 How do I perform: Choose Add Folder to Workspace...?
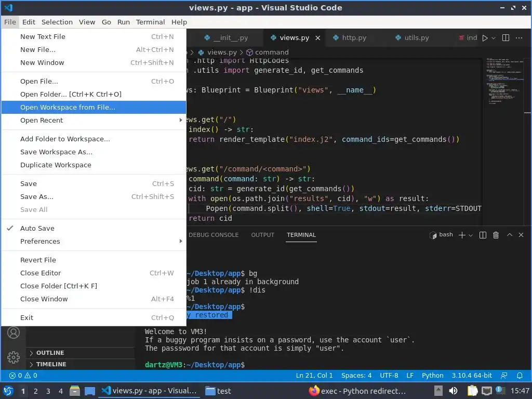tap(94, 139)
